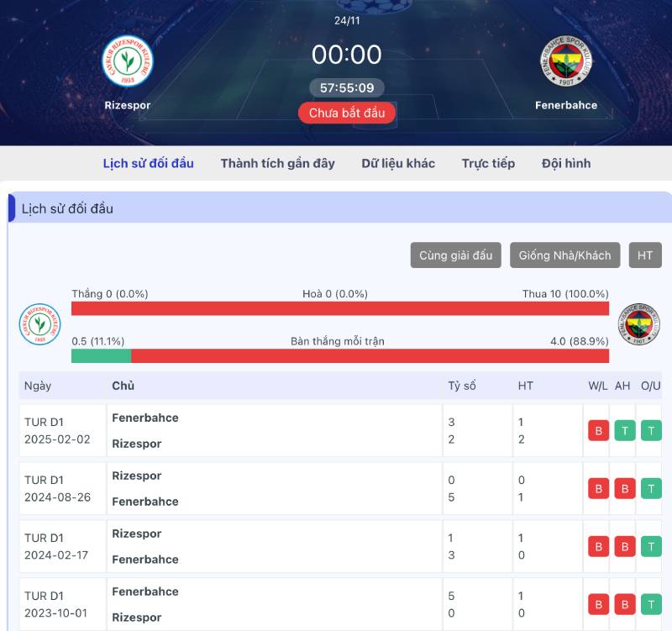Click the AH column header
The image size is (672, 631).
click(622, 386)
